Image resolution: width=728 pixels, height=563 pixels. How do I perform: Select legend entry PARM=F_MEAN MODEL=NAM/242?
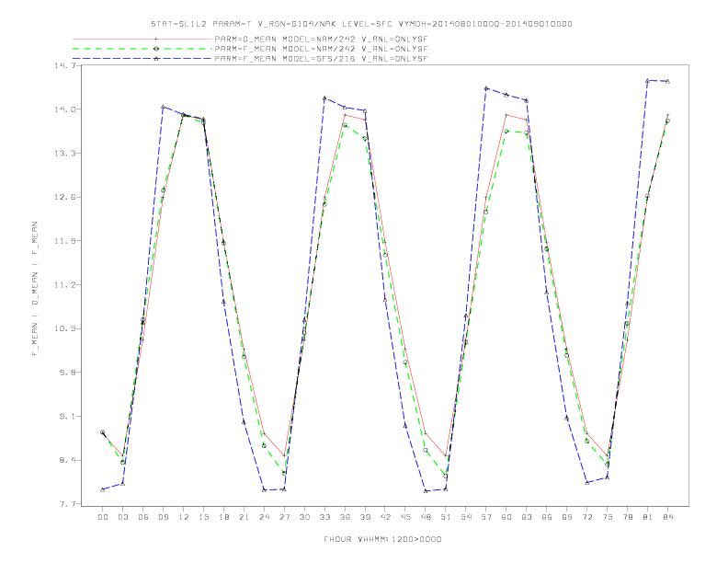[321, 49]
